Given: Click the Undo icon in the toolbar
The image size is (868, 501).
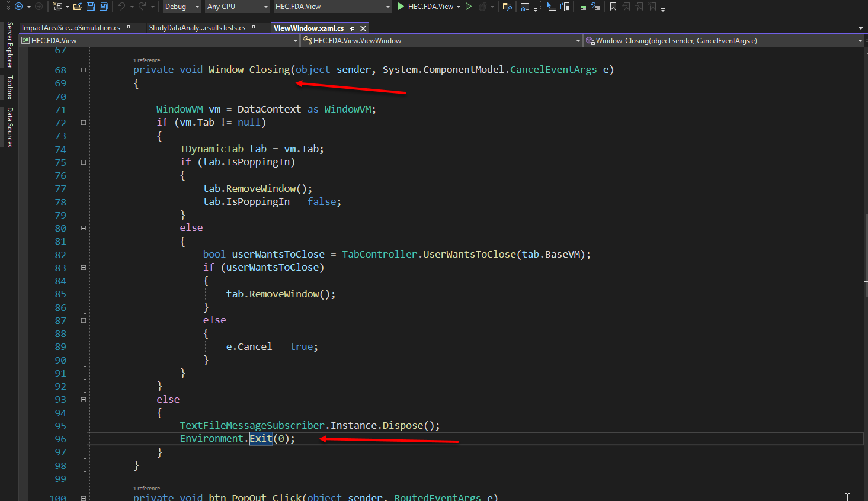Looking at the screenshot, I should (121, 7).
